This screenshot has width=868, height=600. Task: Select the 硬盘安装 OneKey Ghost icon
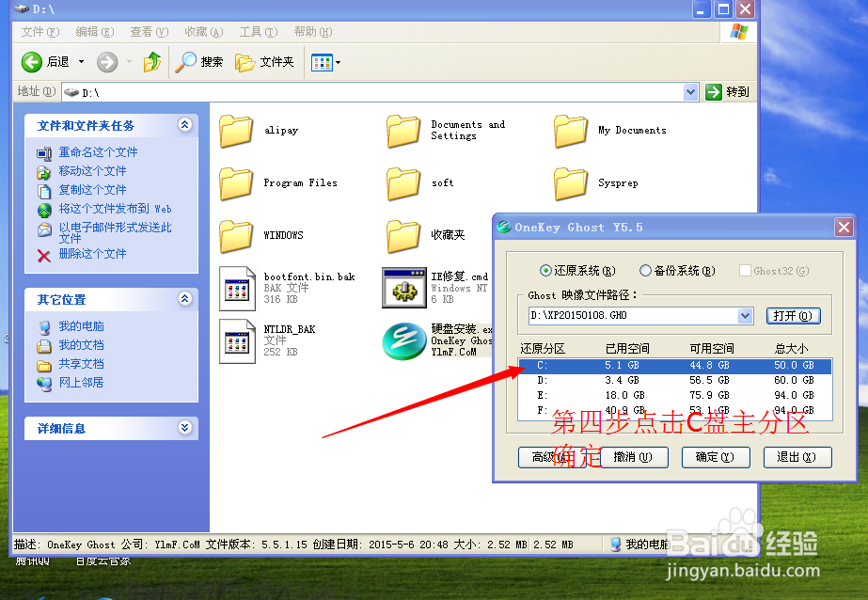404,341
